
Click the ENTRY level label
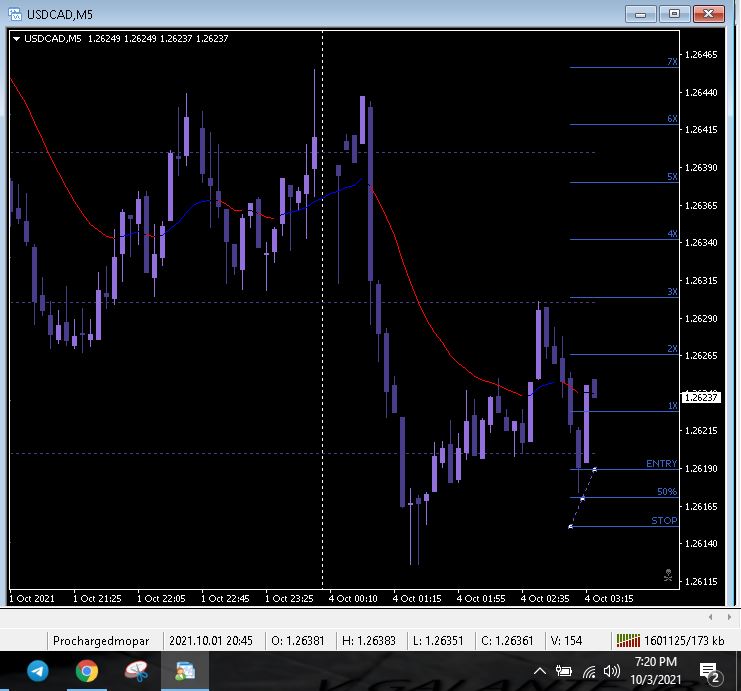tap(662, 464)
